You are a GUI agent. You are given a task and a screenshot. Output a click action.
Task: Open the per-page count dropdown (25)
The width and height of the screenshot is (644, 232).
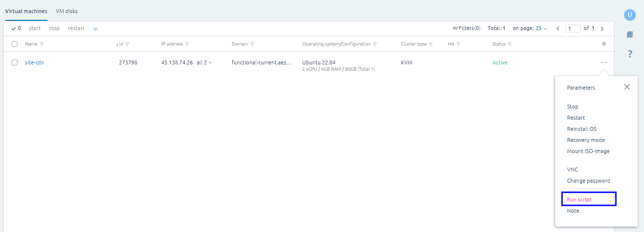tap(541, 29)
